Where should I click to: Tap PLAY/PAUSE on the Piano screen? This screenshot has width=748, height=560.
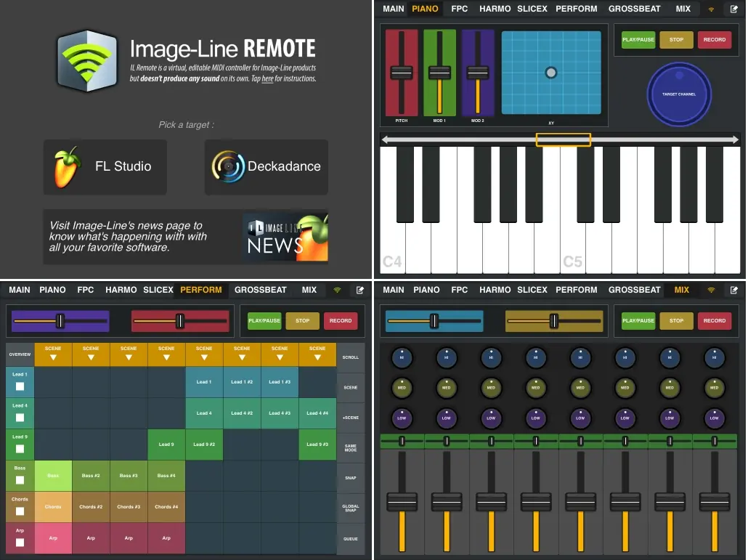[638, 40]
